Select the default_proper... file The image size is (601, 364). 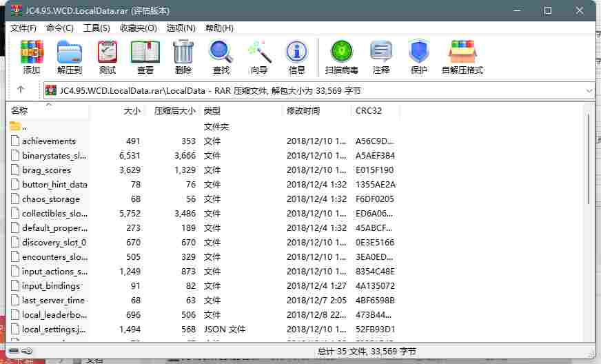(x=55, y=228)
